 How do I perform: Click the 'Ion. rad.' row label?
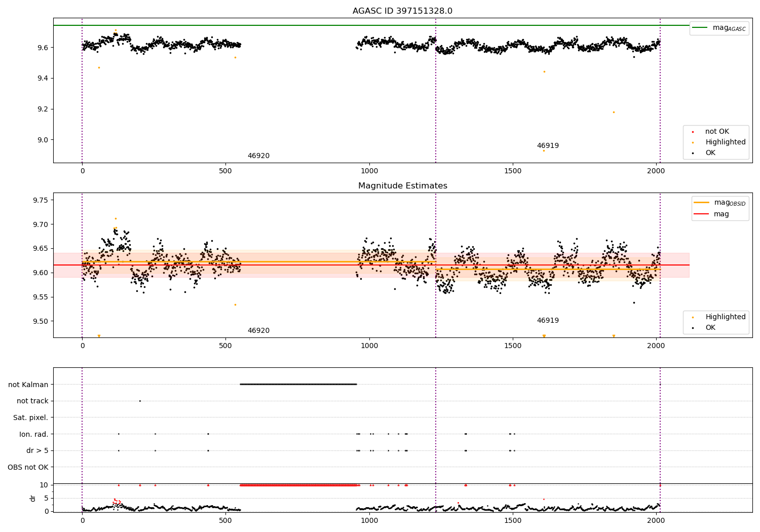(x=34, y=434)
